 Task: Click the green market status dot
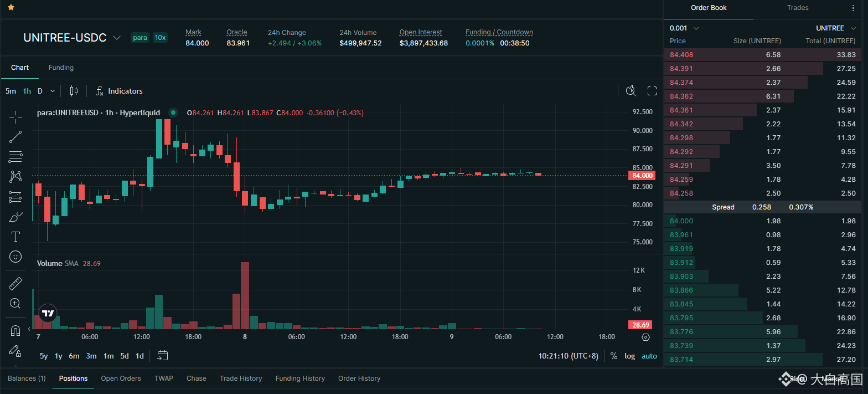tap(173, 112)
